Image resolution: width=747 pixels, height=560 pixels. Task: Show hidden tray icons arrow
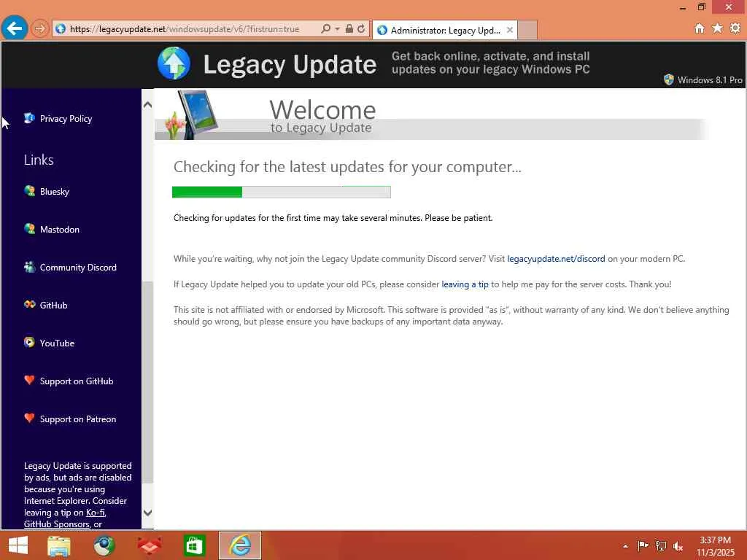tap(625, 546)
